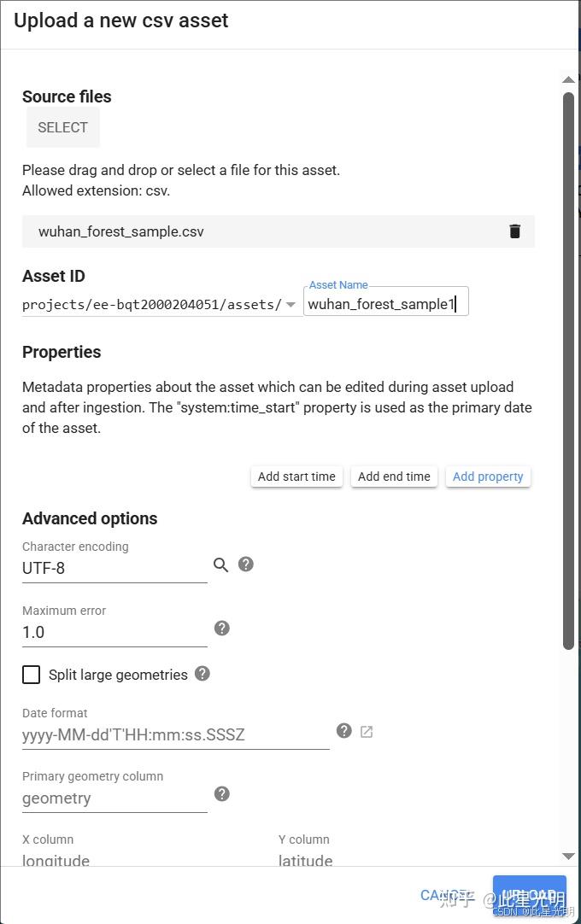Expand the asset project path dropdown

pos(290,305)
